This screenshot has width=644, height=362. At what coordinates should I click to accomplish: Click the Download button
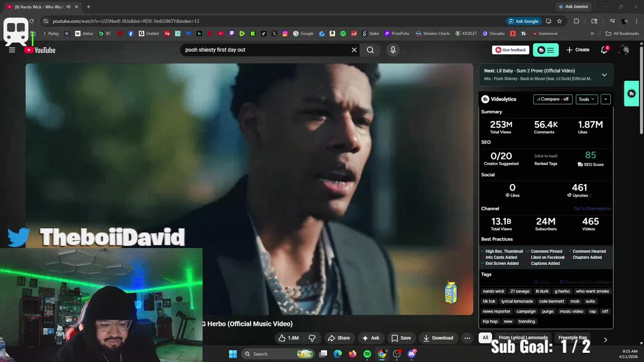tap(438, 338)
